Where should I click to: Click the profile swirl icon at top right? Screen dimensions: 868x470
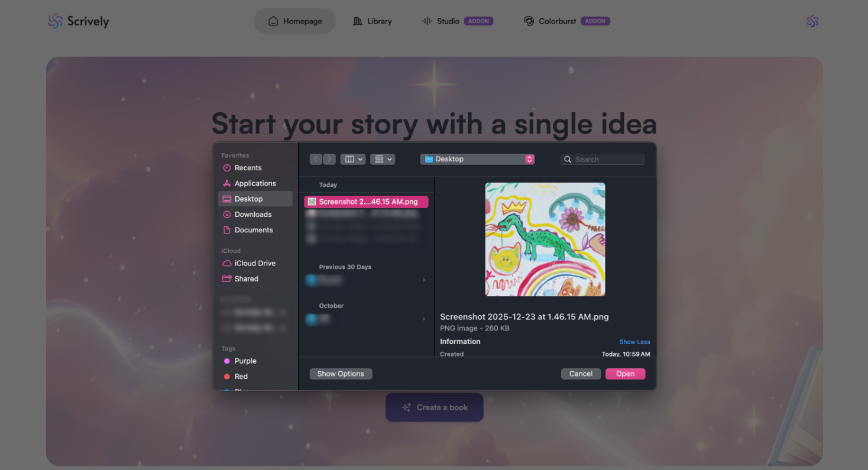[812, 21]
